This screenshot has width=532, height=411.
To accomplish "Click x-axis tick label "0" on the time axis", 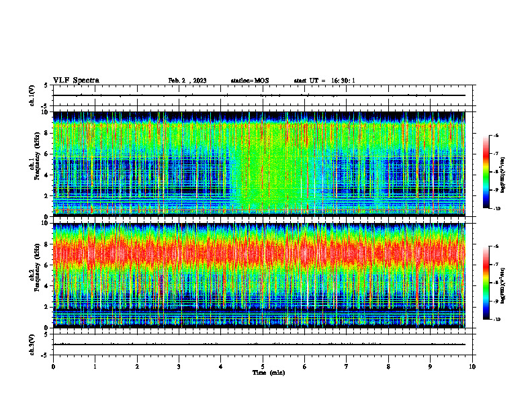I will 53,367.
